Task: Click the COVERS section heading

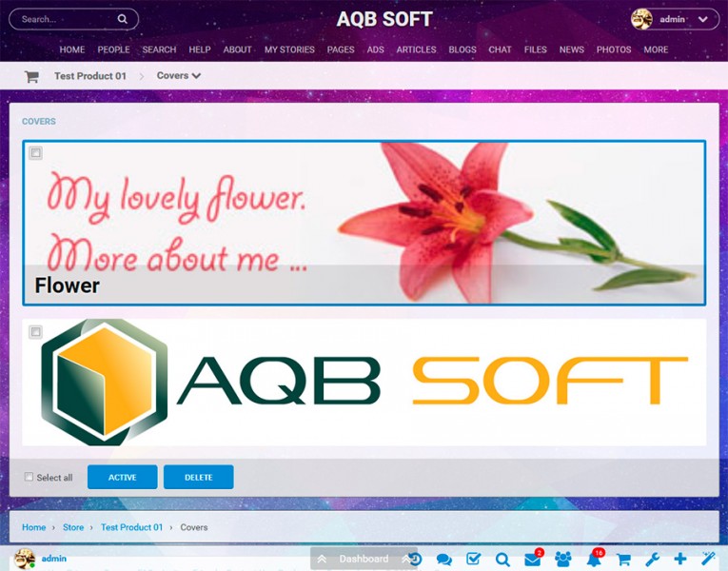Action: tap(39, 121)
